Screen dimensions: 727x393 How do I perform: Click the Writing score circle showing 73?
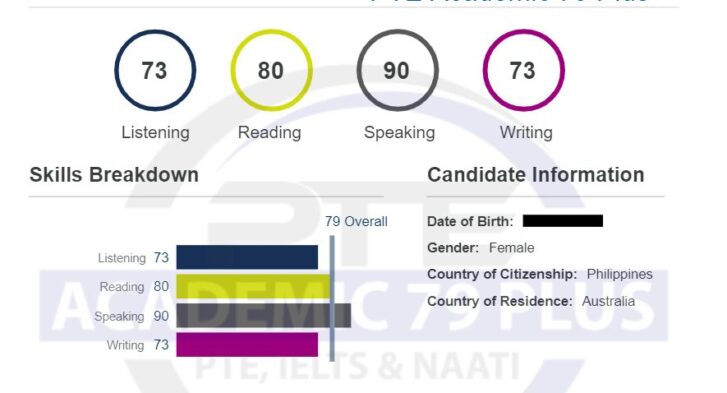[x=523, y=70]
